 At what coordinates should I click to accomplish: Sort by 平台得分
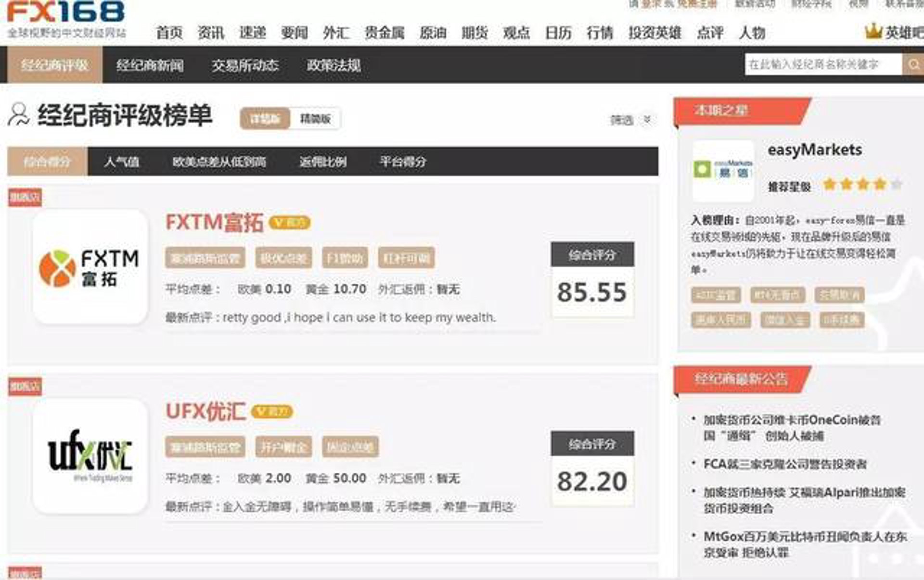(403, 162)
